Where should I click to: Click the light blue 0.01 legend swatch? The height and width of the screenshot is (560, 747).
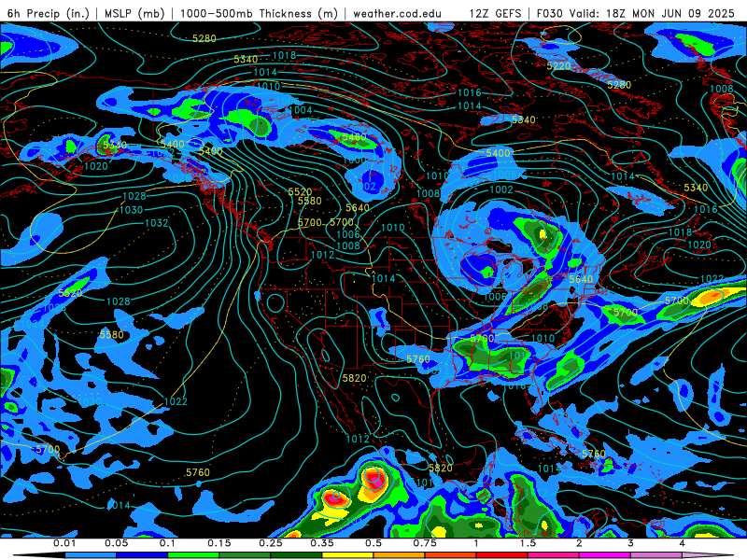pyautogui.click(x=91, y=555)
